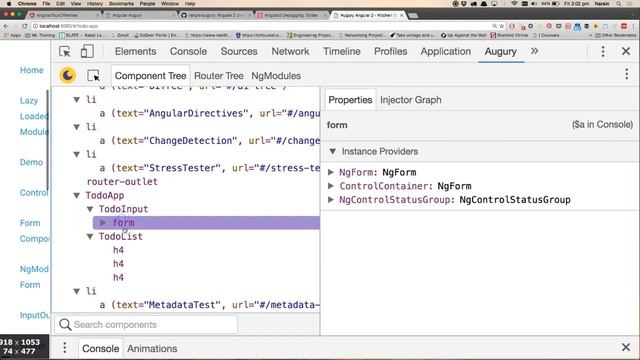Collapse the TodoList node
Viewport: 640px width, 360px height.
coord(90,236)
